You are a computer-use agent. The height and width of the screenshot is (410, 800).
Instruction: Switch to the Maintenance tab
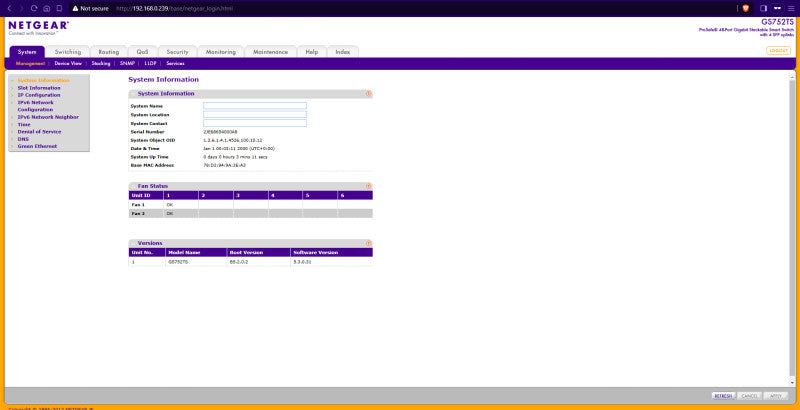(x=270, y=52)
